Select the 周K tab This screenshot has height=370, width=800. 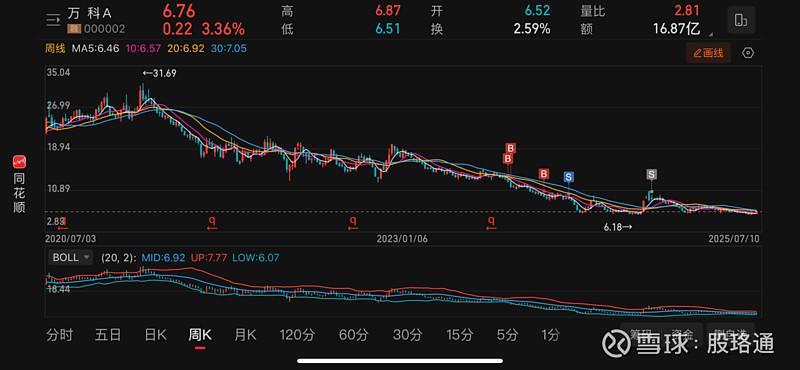[x=200, y=335]
